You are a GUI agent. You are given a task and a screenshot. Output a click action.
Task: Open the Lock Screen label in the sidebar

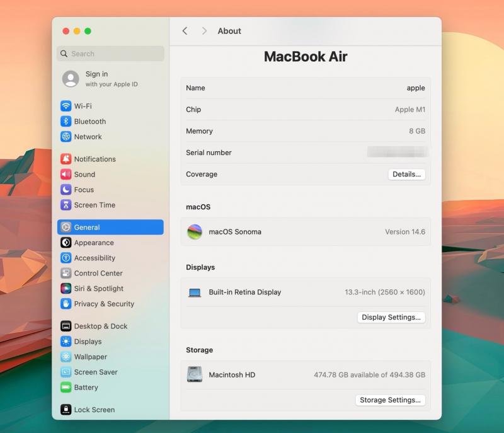pyautogui.click(x=94, y=410)
